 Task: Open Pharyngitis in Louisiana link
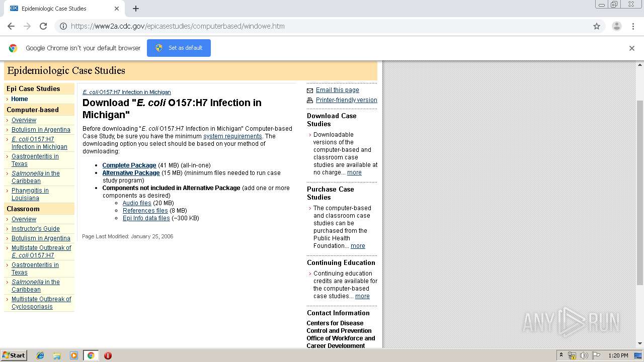30,194
